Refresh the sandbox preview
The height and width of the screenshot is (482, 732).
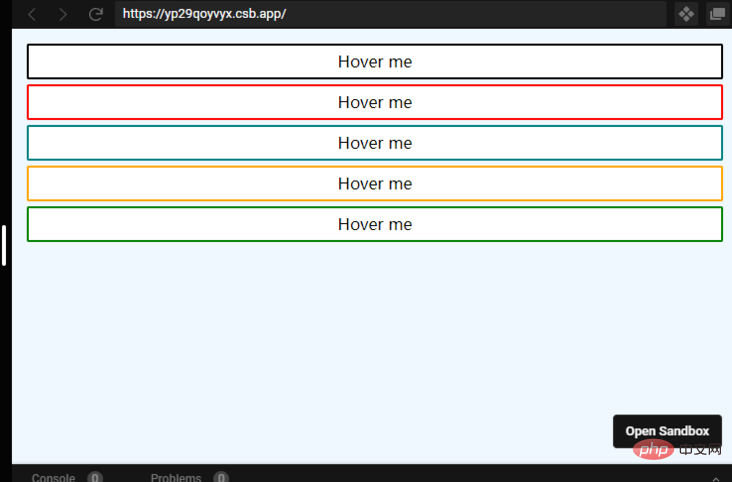coord(96,14)
